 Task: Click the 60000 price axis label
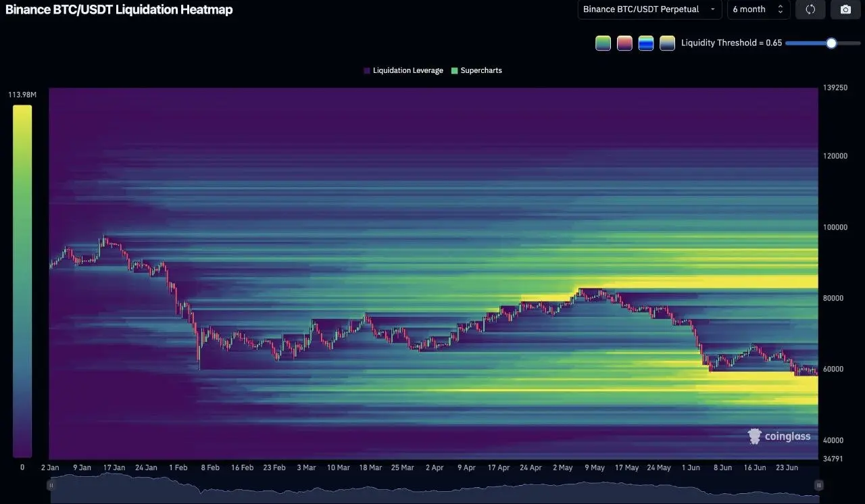coord(834,369)
